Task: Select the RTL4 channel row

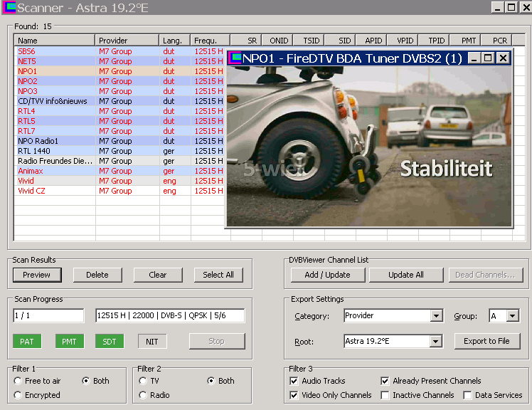Action: tap(119, 111)
